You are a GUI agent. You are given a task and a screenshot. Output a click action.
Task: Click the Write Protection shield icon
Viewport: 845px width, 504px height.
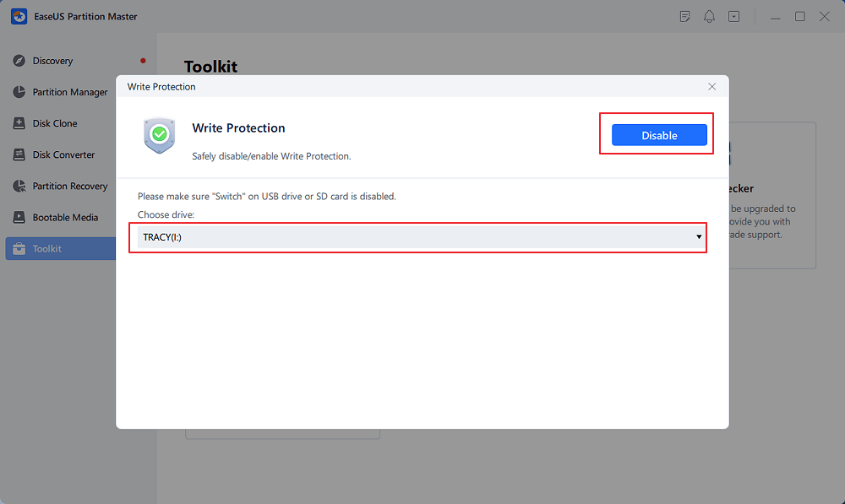(x=159, y=135)
